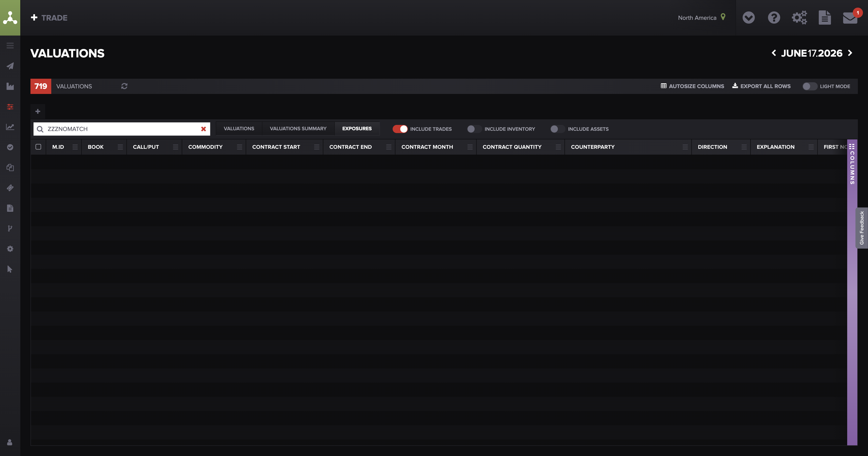Switch on Light Mode toggle
Viewport: 868px width, 456px height.
810,86
